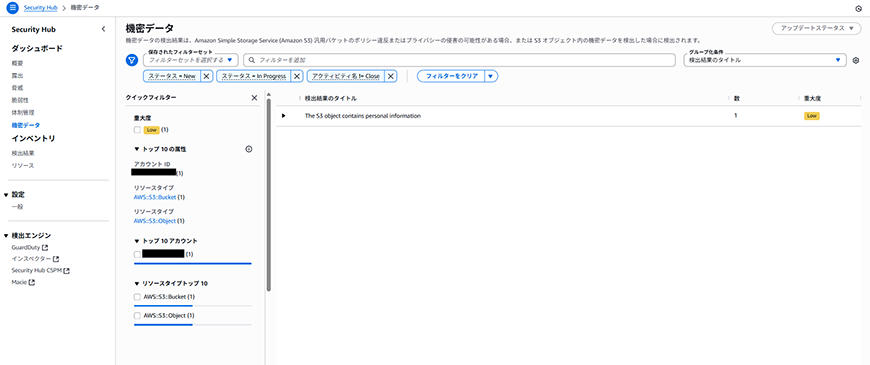Go to 概要 in the sidebar
Viewport: 870px width, 365px height.
click(x=17, y=63)
